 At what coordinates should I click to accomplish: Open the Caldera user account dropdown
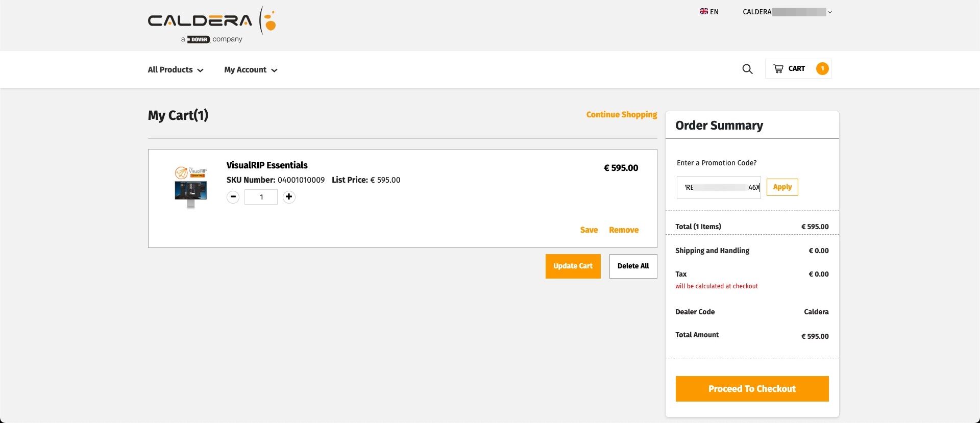coord(787,12)
